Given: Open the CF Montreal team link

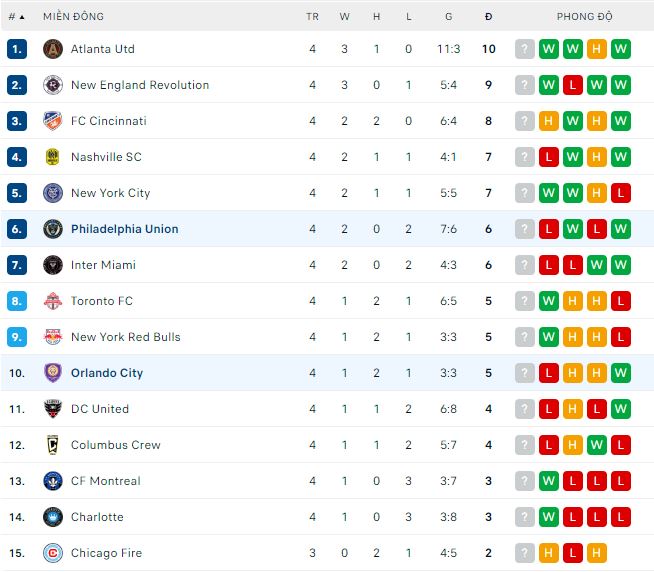Looking at the screenshot, I should 105,481.
